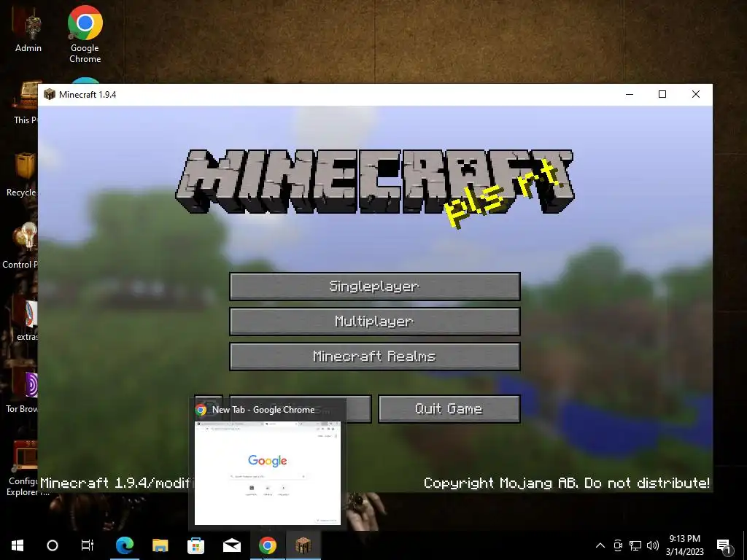Open the Google Chrome desktop shortcut
Screen dimensions: 747x560
(x=85, y=34)
